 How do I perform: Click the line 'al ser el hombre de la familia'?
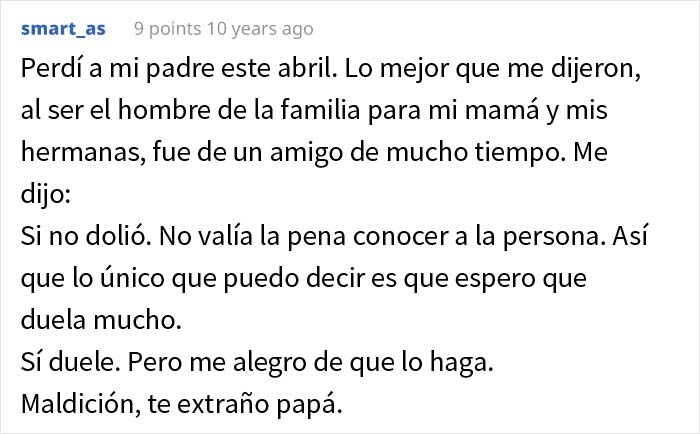pos(190,110)
